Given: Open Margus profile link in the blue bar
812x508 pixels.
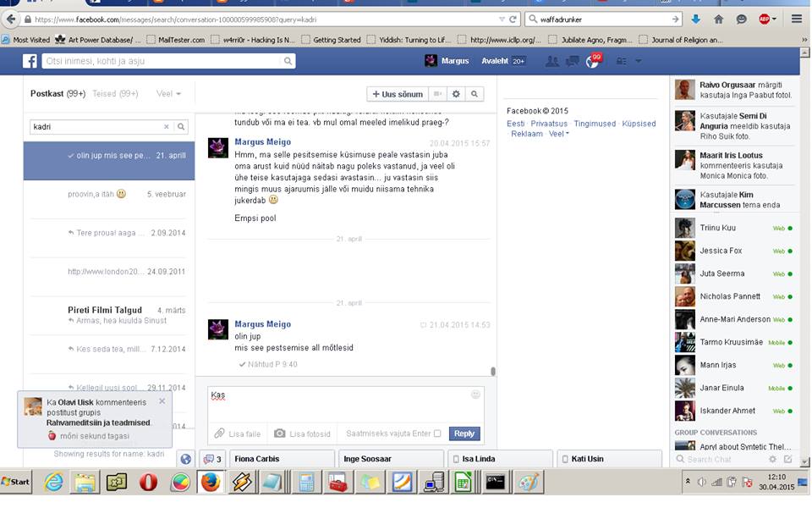Looking at the screenshot, I should [447, 61].
